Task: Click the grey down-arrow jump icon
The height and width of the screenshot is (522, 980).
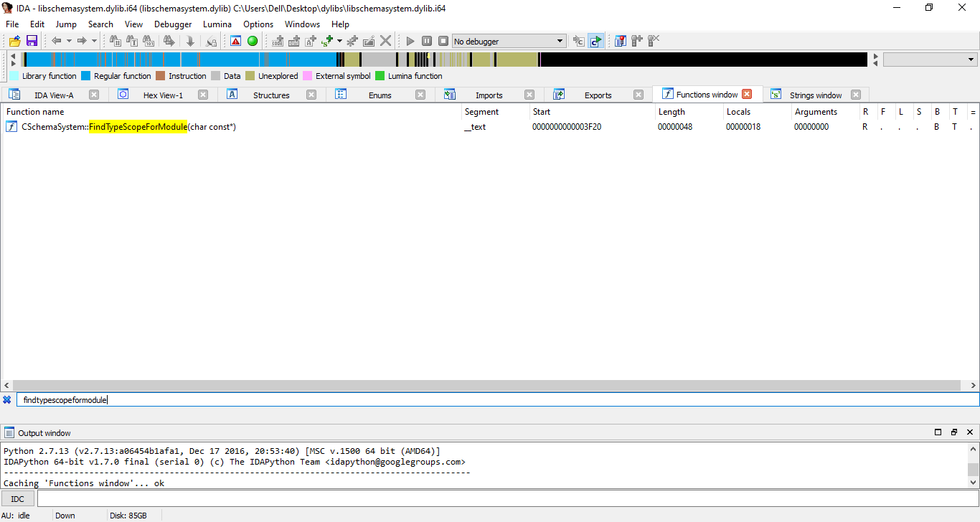Action: point(190,41)
